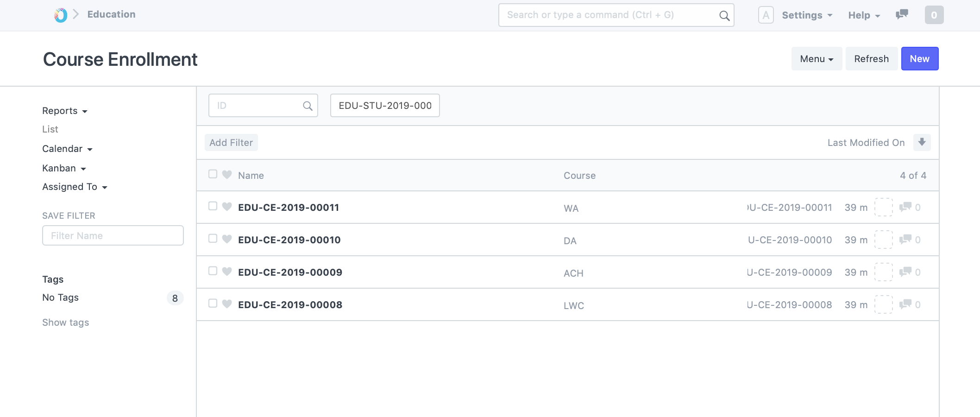Screen dimensions: 980x417
Task: Open the chat messages icon in navbar
Action: point(901,15)
